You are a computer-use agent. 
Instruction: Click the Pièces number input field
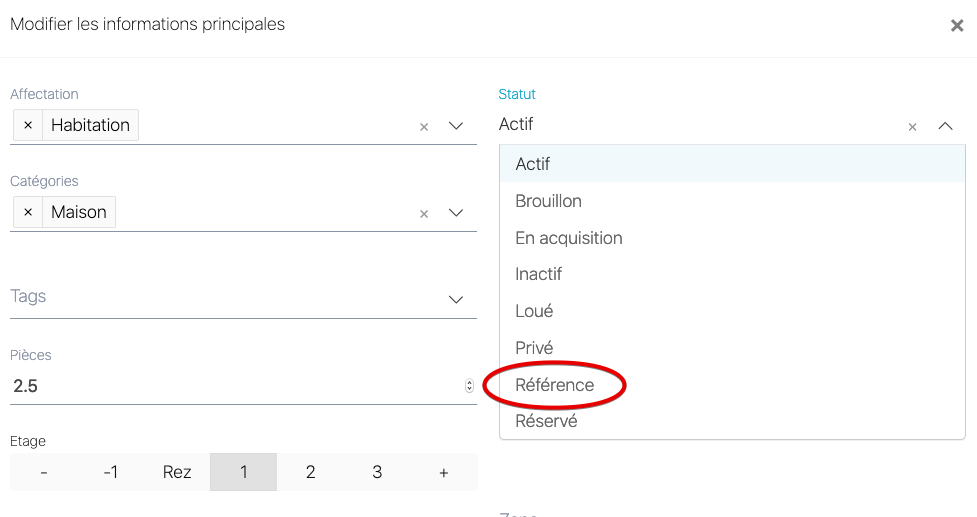click(230, 386)
